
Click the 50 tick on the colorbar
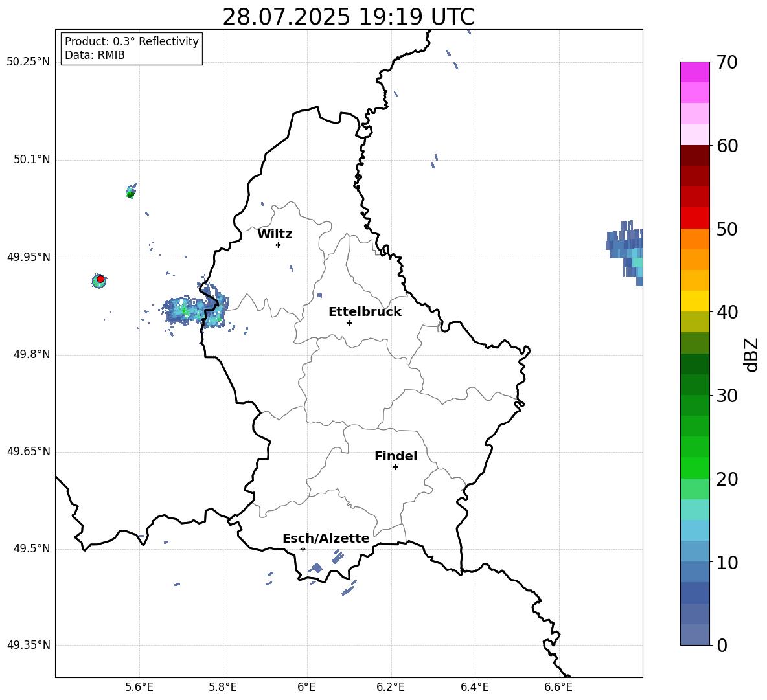click(x=727, y=229)
